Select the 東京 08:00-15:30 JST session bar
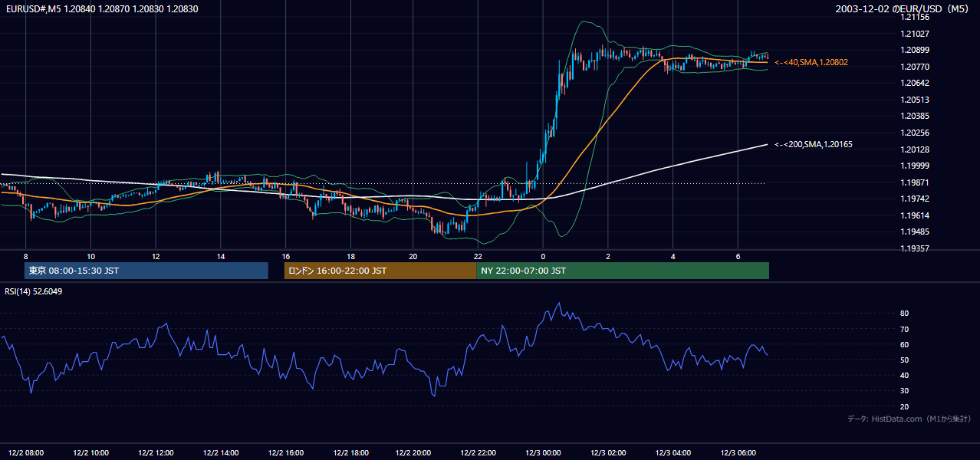Image resolution: width=980 pixels, height=460 pixels. [146, 271]
